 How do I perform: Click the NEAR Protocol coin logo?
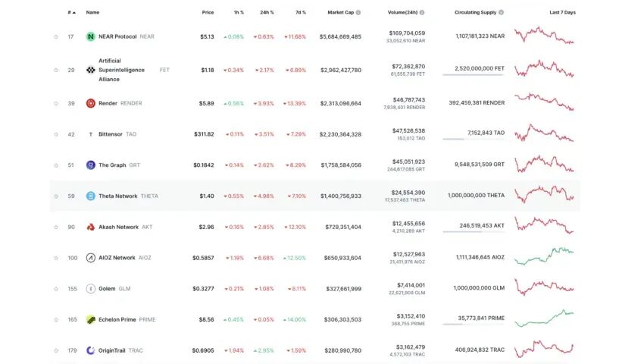(x=91, y=36)
